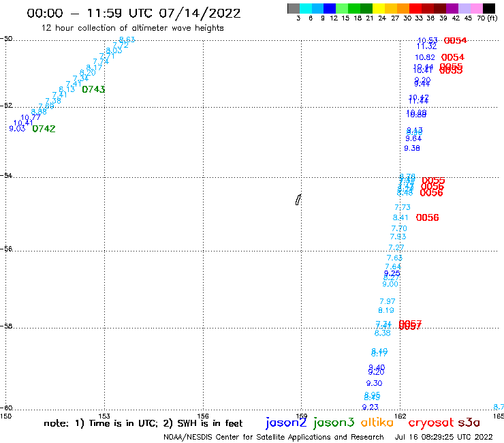Click the wave height '7.70'
Screen dimensions: 504x443
point(399,228)
